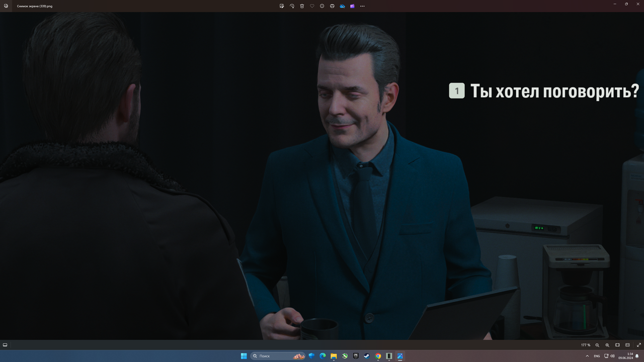Open notifications with the bell icon
644x362 pixels.
click(x=637, y=356)
